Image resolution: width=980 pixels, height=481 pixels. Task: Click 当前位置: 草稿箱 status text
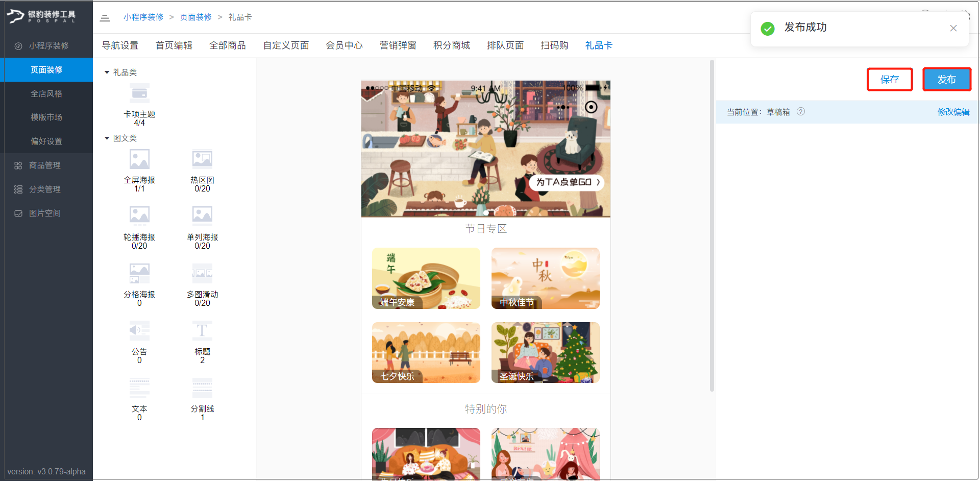pos(758,112)
